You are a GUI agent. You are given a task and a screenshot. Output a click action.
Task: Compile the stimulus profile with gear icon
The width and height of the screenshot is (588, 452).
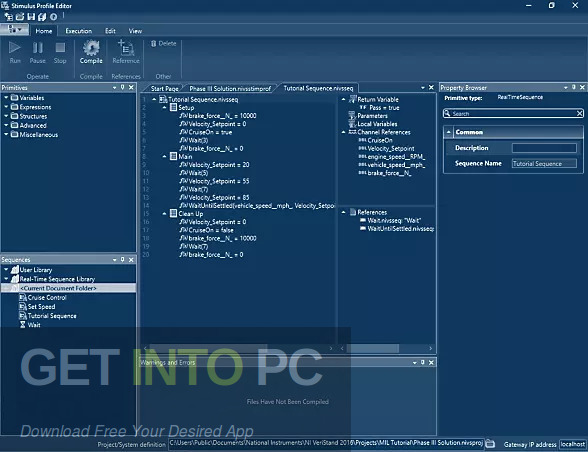click(x=91, y=52)
